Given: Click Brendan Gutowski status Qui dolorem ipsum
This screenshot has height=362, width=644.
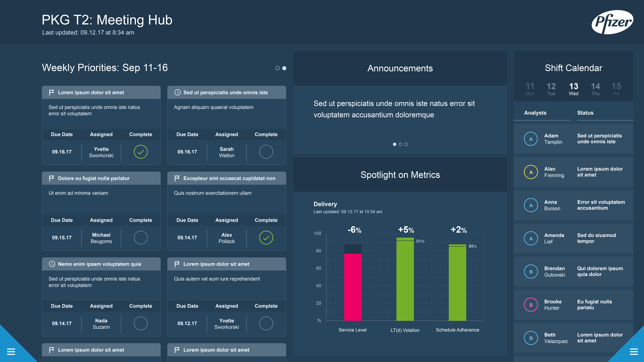Looking at the screenshot, I should (x=600, y=271).
